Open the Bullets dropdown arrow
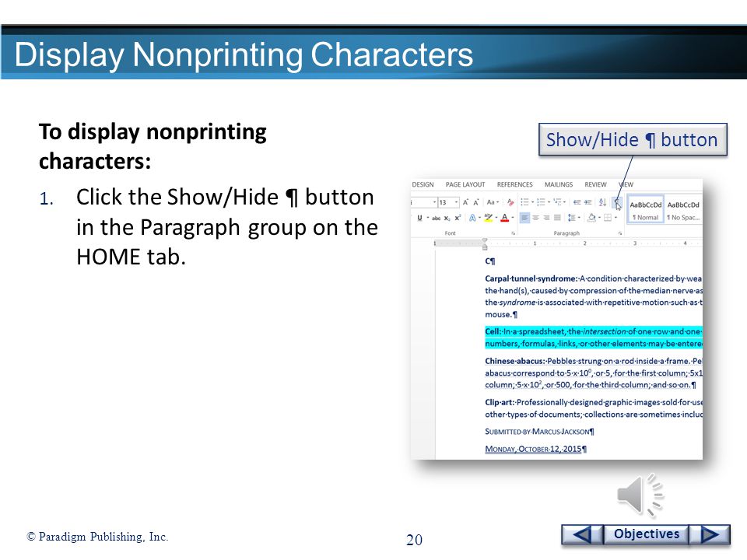 coord(532,202)
